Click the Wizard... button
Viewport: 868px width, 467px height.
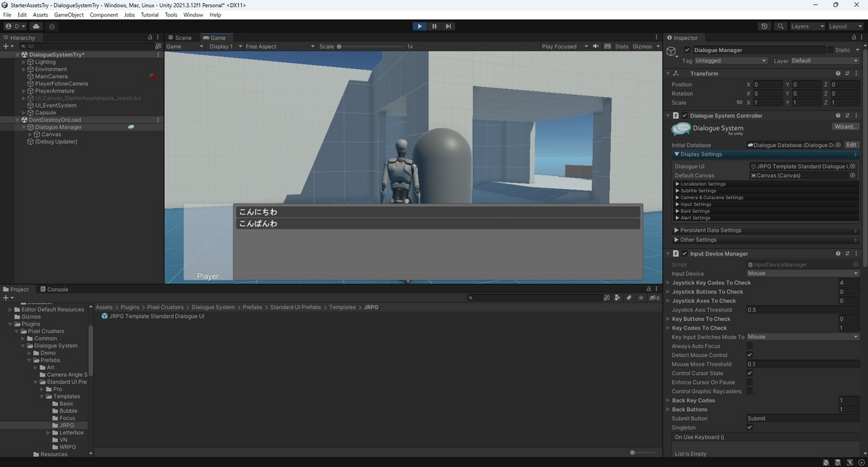(845, 127)
